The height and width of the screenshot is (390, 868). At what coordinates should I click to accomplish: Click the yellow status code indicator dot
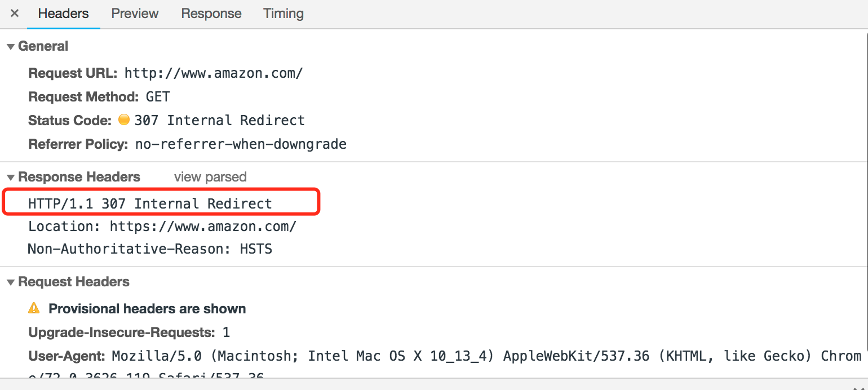(x=123, y=119)
